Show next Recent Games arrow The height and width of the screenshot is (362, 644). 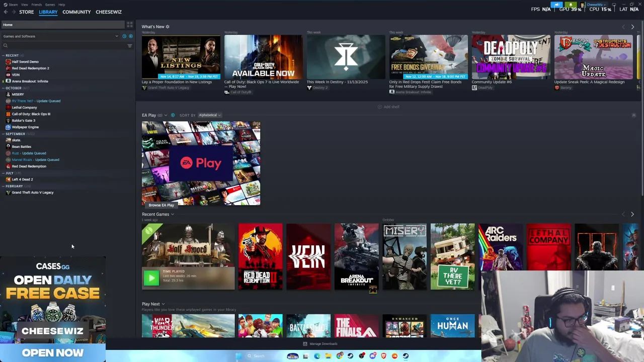[632, 214]
